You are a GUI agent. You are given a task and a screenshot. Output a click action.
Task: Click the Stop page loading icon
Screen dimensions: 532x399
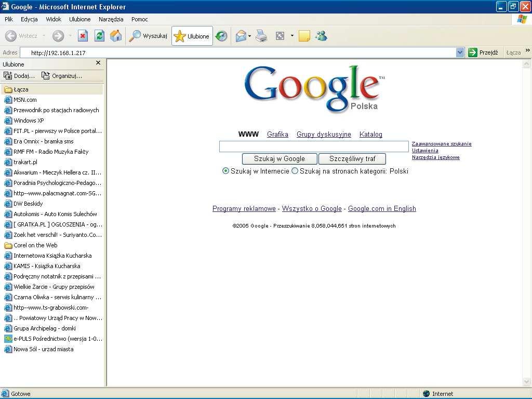point(83,36)
